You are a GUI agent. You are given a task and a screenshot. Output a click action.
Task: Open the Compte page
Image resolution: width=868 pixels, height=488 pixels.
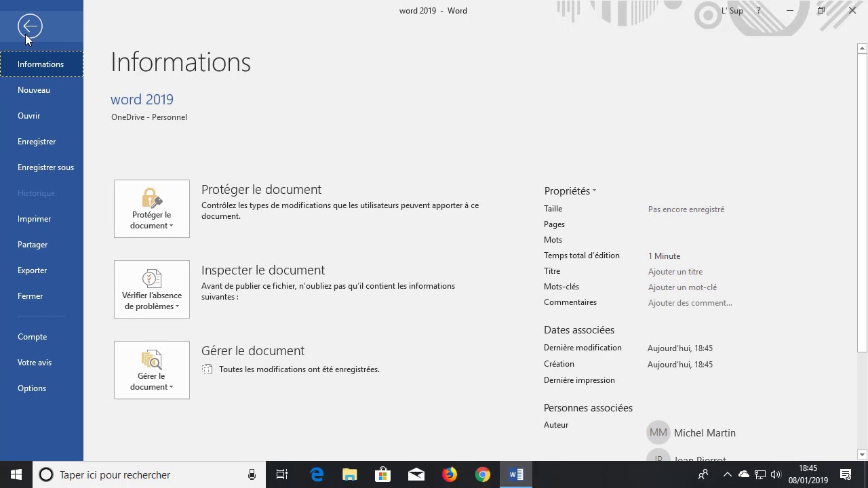coord(41,337)
